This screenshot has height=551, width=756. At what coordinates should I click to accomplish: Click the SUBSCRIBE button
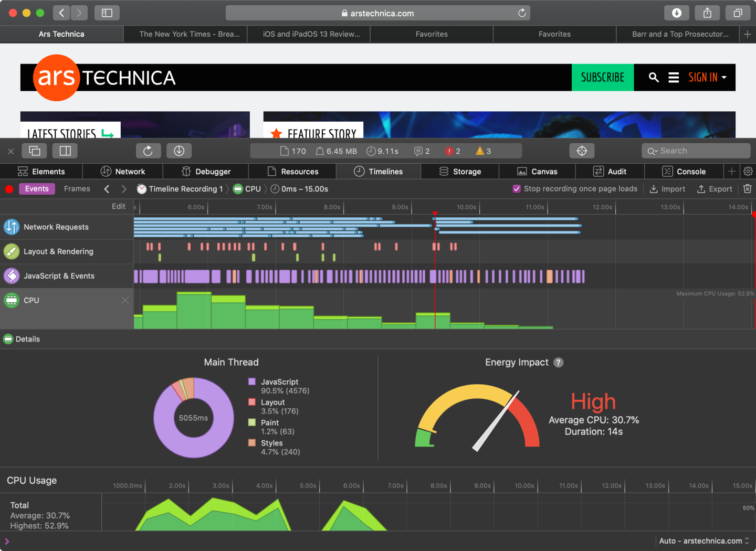tap(602, 78)
